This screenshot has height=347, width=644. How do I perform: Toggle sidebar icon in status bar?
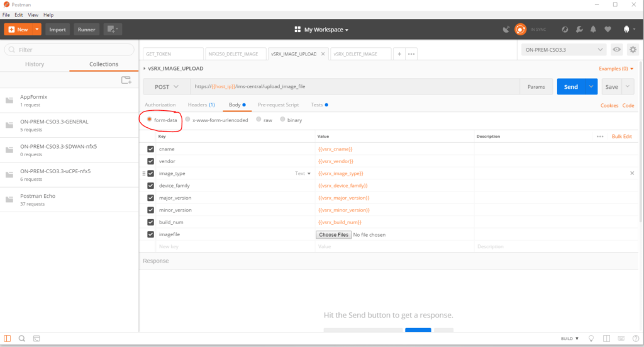click(6, 338)
